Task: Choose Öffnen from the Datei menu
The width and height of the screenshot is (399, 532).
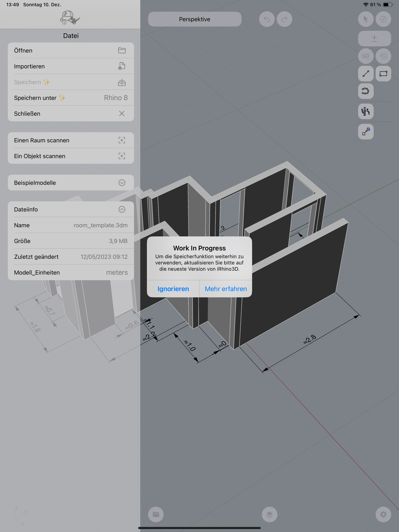Action: pos(71,50)
